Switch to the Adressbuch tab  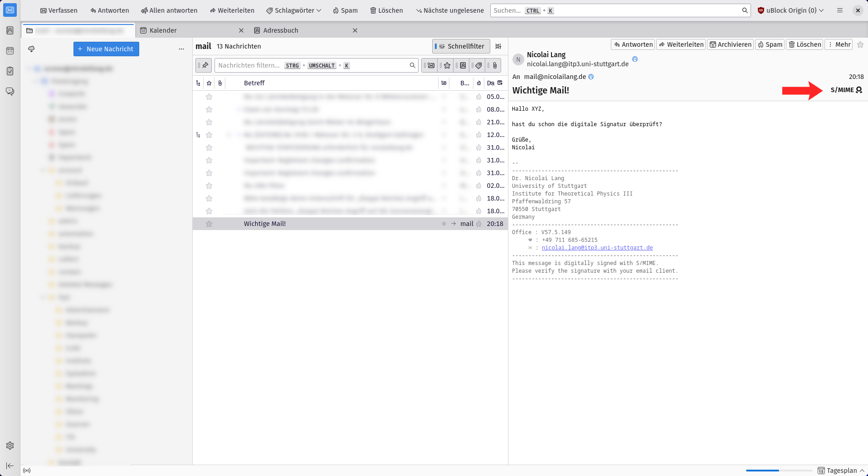[x=280, y=30]
